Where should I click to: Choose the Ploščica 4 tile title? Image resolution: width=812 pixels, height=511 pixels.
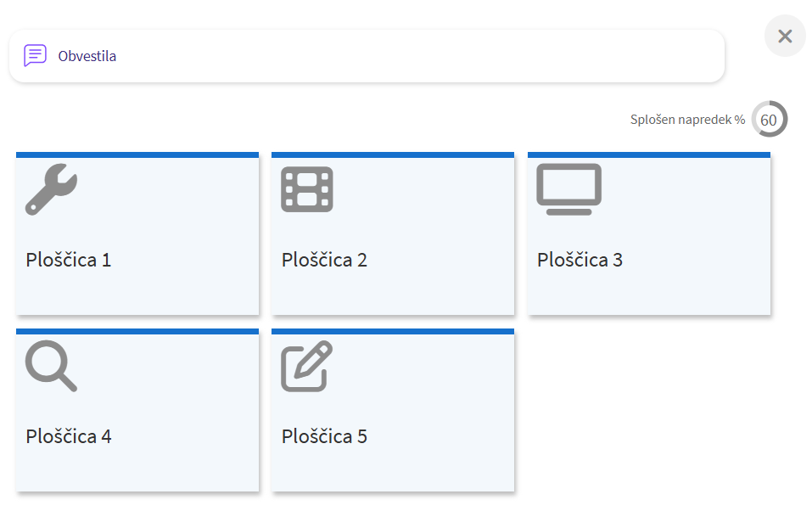pyautogui.click(x=69, y=436)
